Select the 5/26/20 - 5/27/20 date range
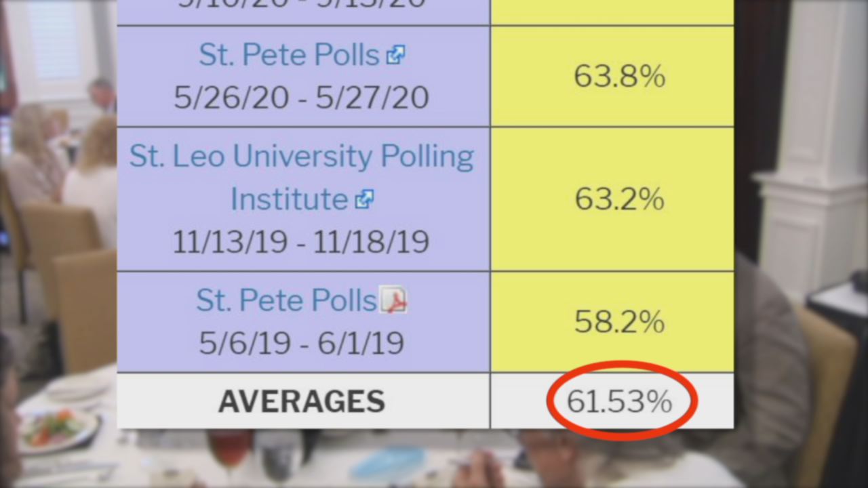868x488 pixels. click(302, 98)
